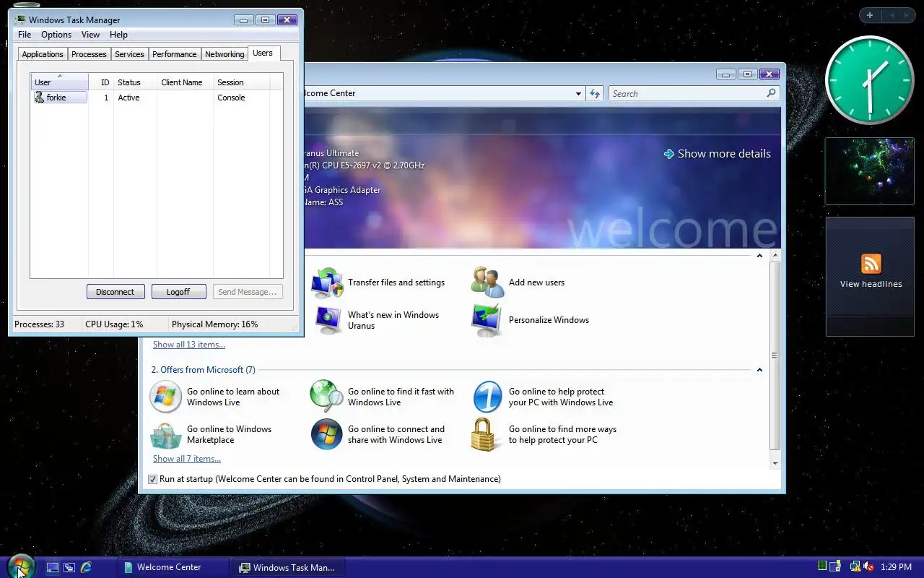The width and height of the screenshot is (924, 578).
Task: Open the Task Manager Options menu
Action: click(x=56, y=35)
